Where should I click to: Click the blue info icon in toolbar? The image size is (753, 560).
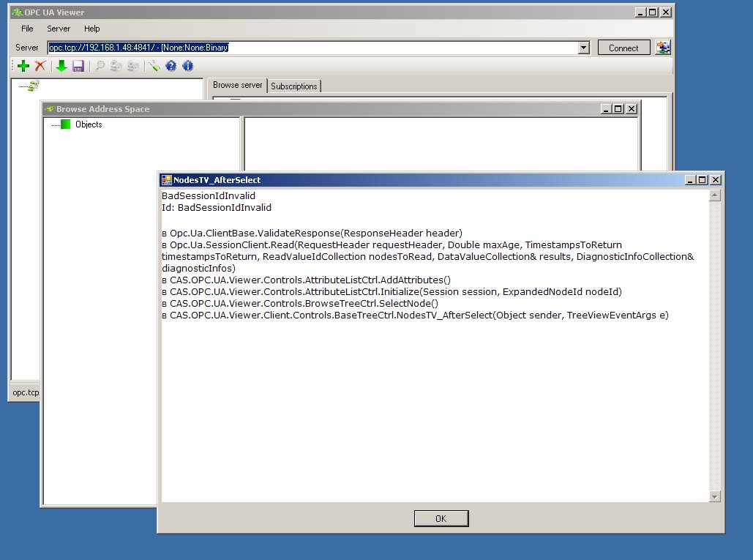188,66
